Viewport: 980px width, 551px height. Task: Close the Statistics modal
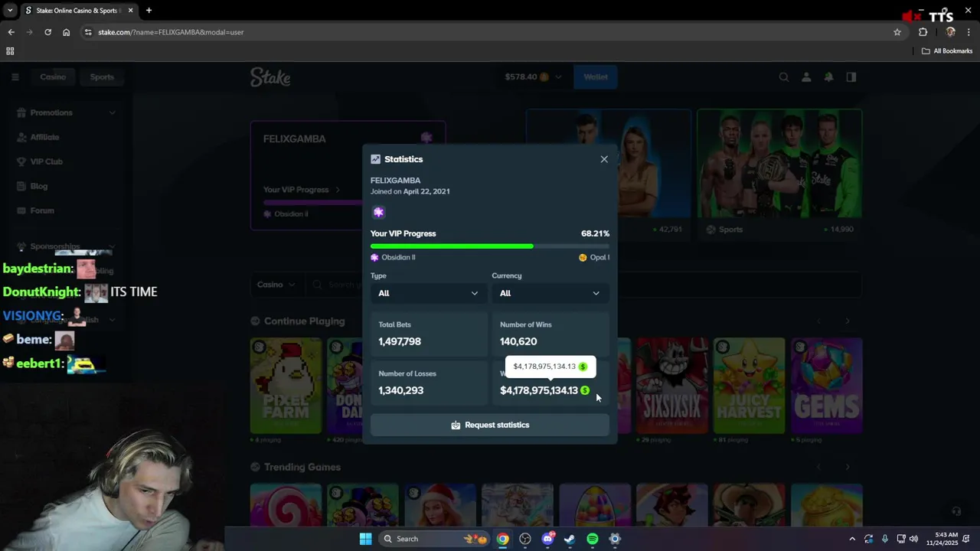604,159
